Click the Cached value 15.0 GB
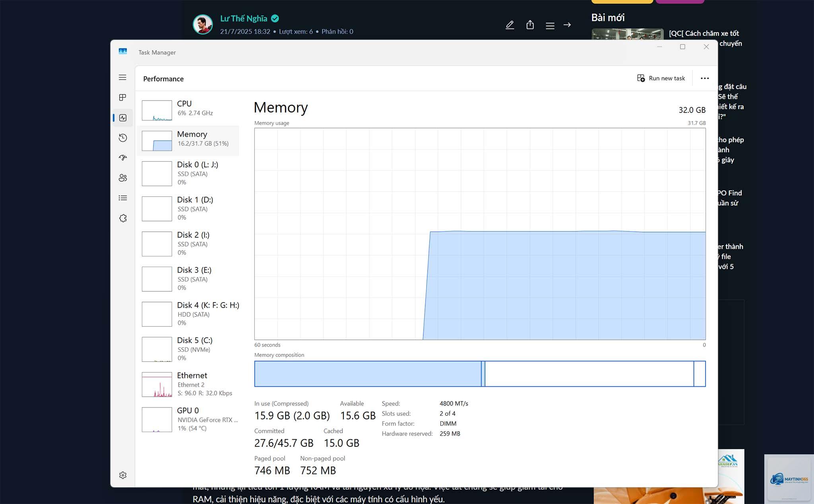This screenshot has height=504, width=814. coord(341,443)
